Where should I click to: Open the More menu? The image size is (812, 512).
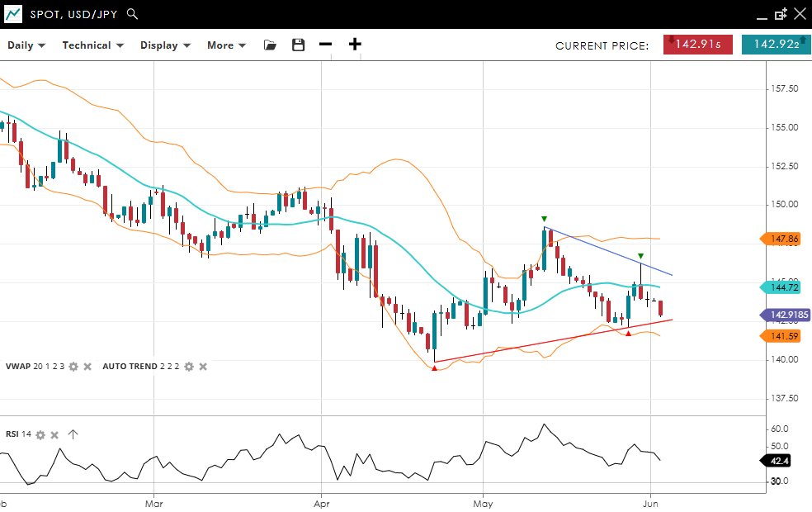226,45
